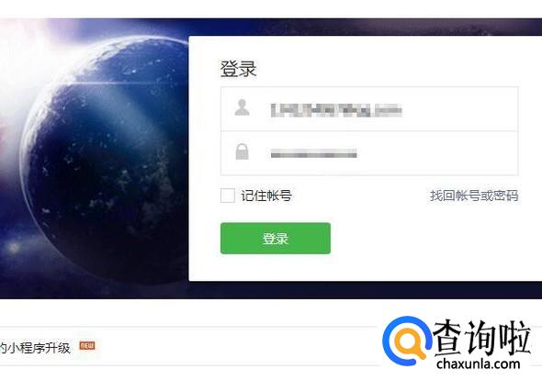The height and width of the screenshot is (392, 542).
Task: Submit with the green 登录 button
Action: tap(276, 239)
